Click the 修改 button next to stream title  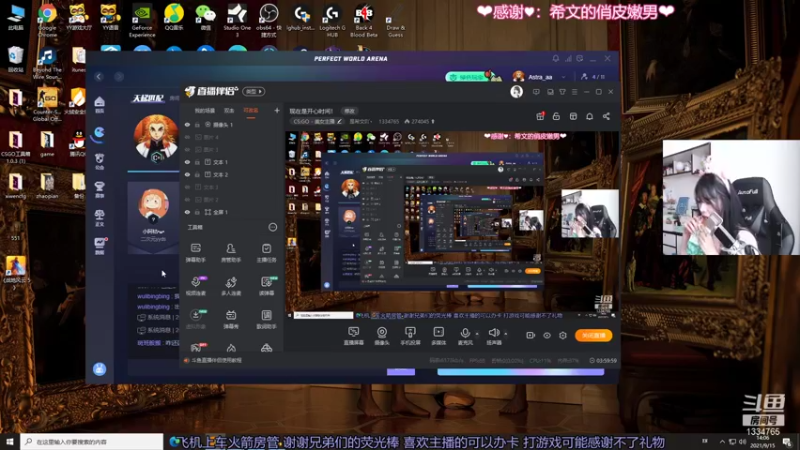[x=349, y=111]
